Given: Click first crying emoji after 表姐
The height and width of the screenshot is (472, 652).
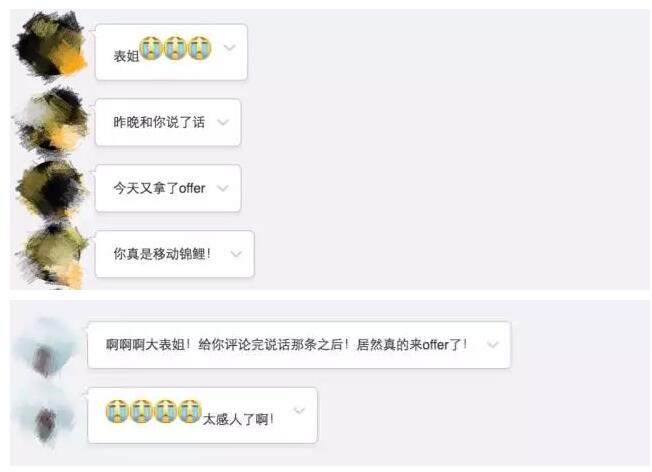Looking at the screenshot, I should tap(151, 48).
